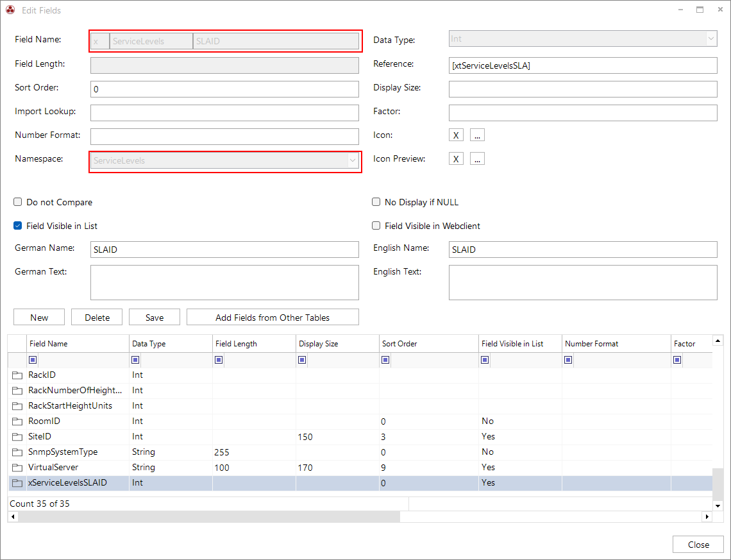731x560 pixels.
Task: Click Add Fields from Other Tables
Action: point(273,317)
